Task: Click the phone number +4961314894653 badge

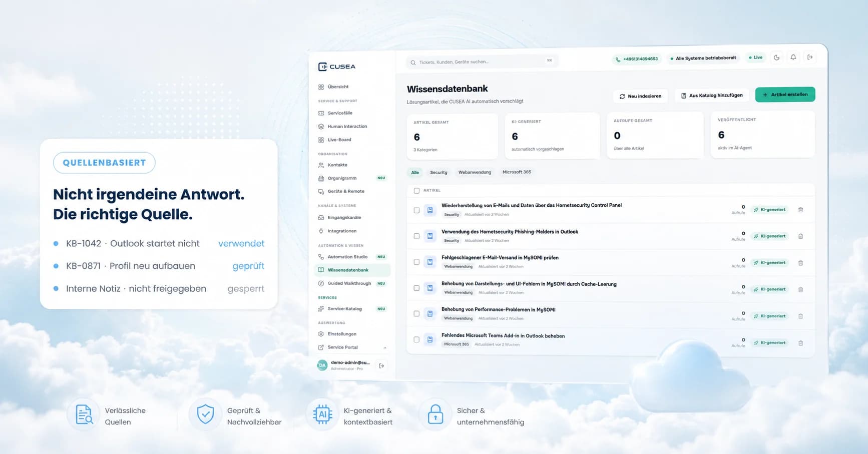Action: [x=637, y=59]
